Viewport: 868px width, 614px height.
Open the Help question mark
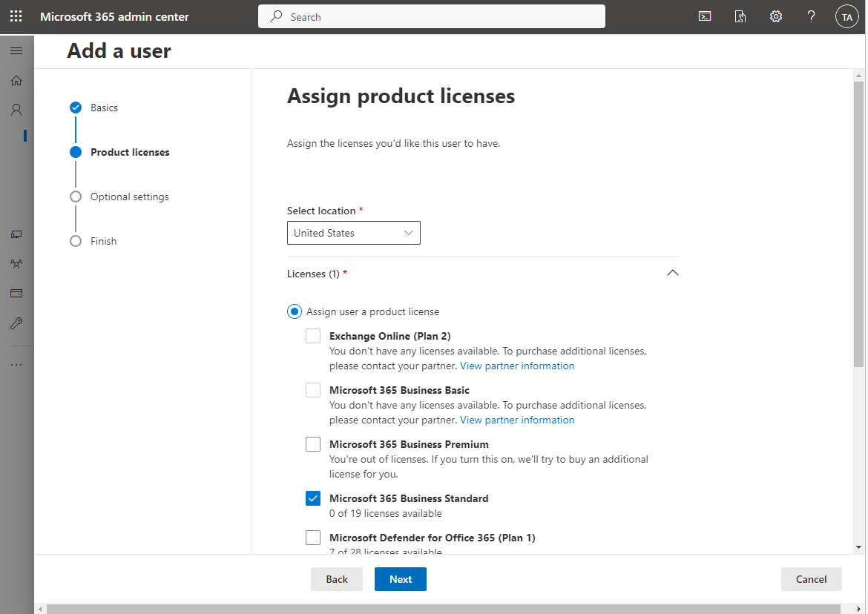click(x=811, y=16)
